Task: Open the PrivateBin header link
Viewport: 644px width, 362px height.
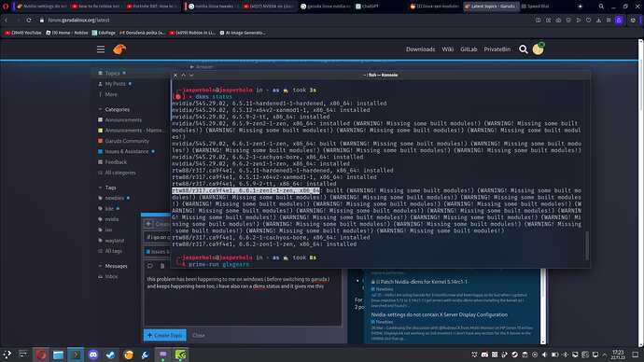Action: coord(497,49)
